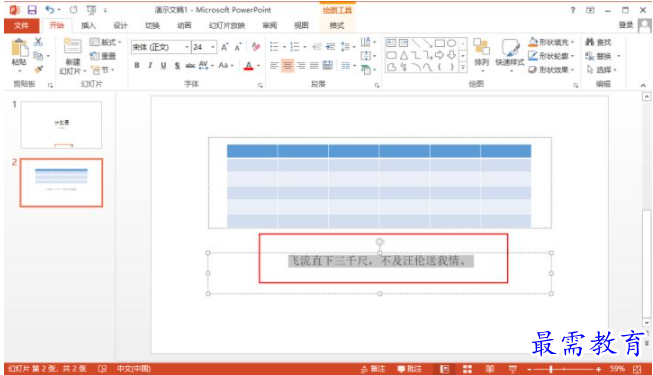Align text right
The width and height of the screenshot is (653, 375).
pos(301,65)
